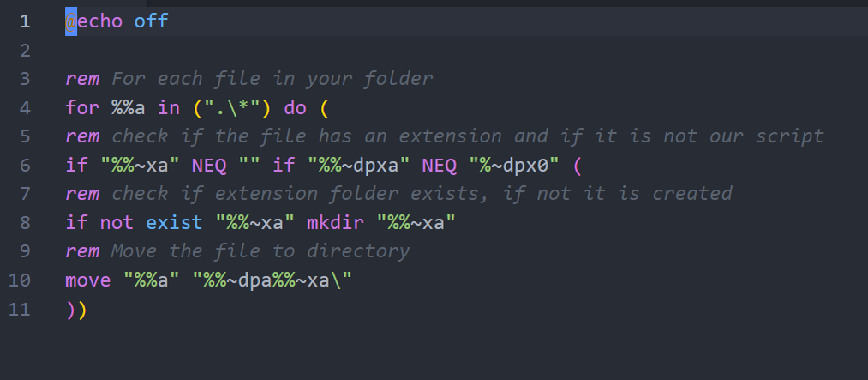
Task: Click the 'for' keyword on line 4
Action: (82, 108)
